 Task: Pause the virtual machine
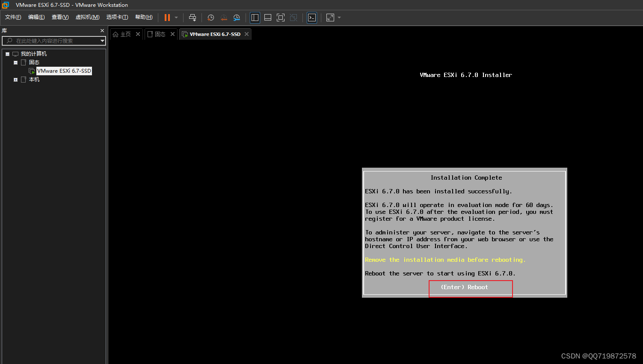[167, 18]
